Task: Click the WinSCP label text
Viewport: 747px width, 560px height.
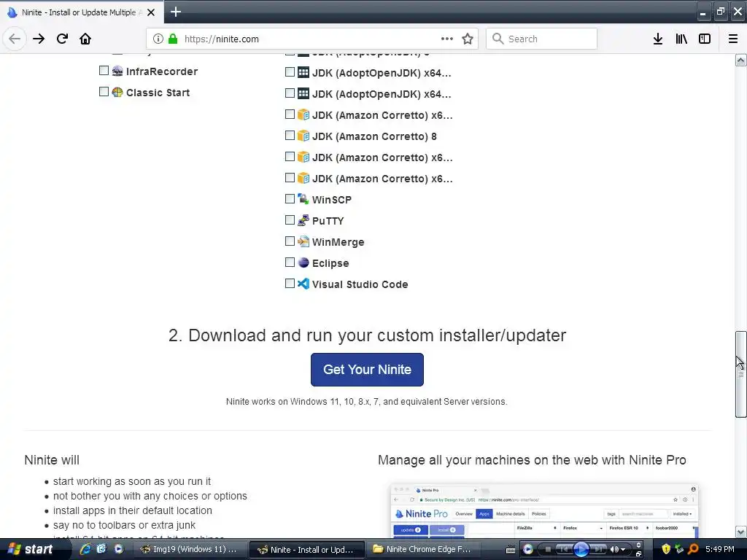Action: [332, 200]
